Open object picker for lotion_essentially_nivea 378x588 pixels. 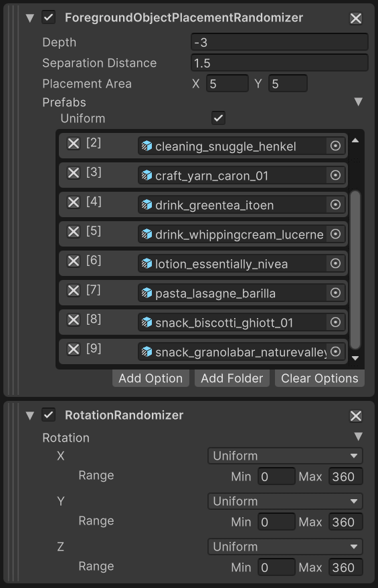click(x=335, y=264)
